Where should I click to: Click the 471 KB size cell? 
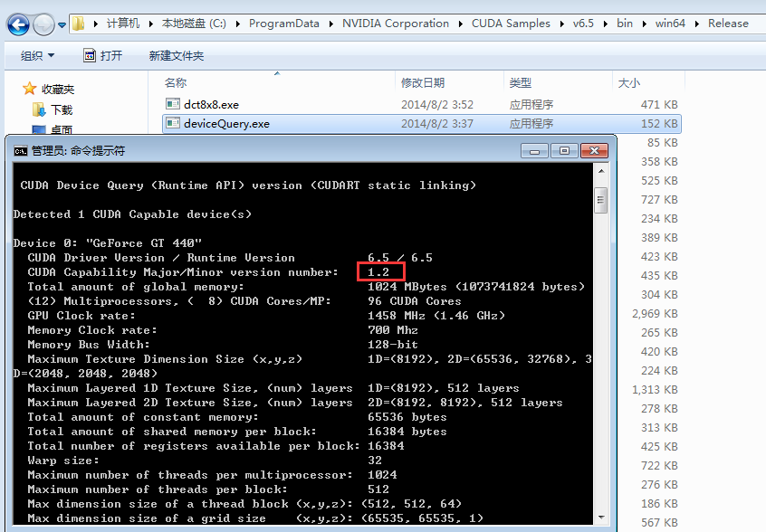click(659, 104)
